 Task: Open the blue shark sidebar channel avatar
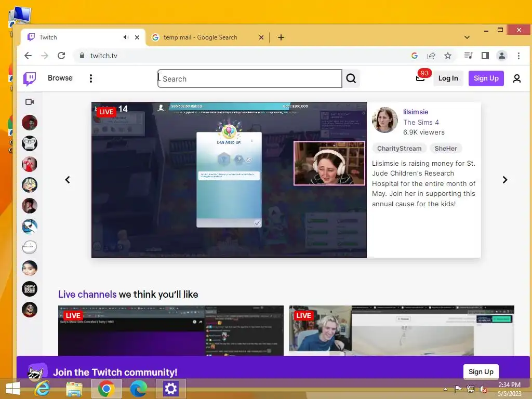click(x=30, y=227)
